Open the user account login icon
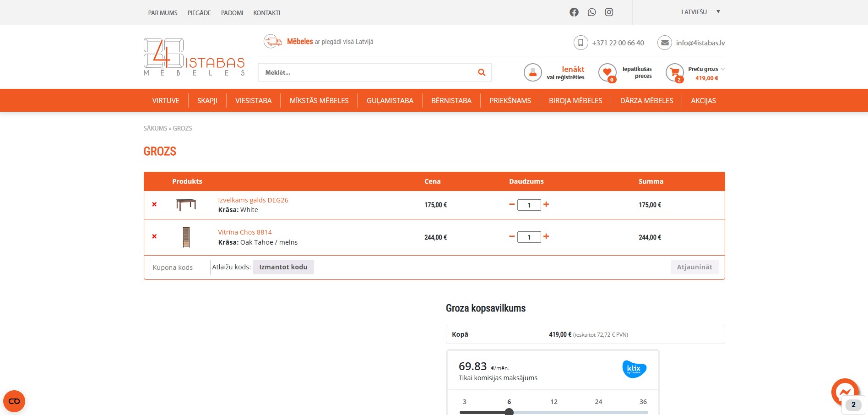The width and height of the screenshot is (868, 415). click(532, 72)
